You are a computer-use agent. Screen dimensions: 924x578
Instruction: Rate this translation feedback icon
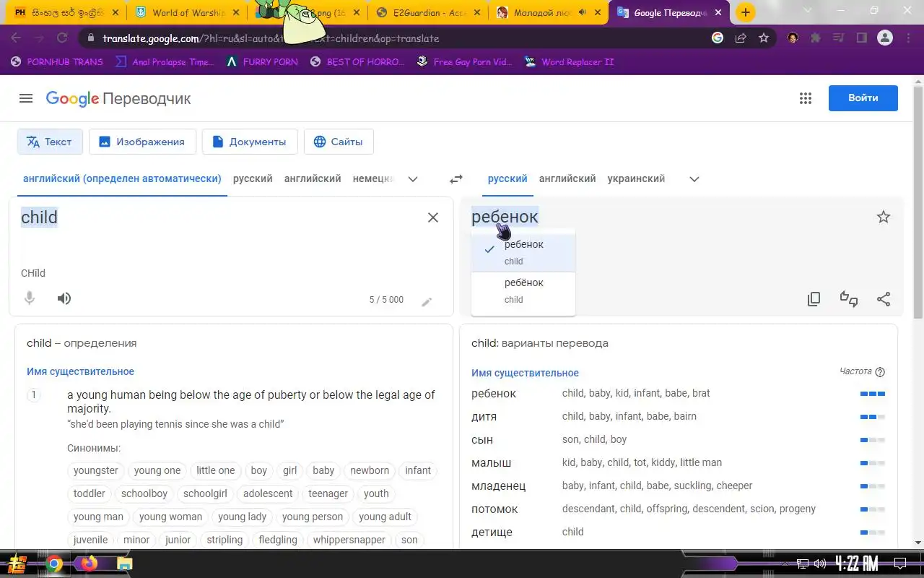pyautogui.click(x=849, y=299)
